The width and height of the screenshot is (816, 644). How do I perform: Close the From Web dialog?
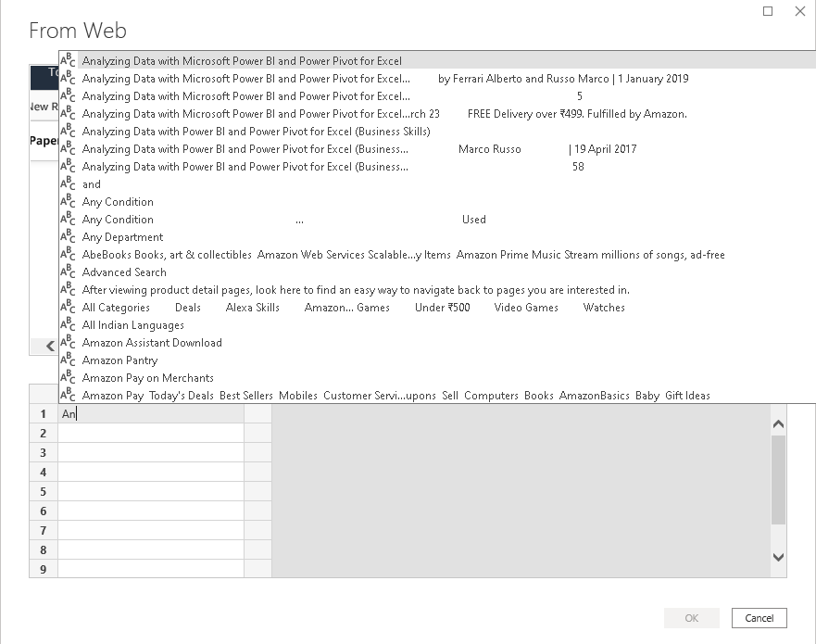[x=800, y=11]
